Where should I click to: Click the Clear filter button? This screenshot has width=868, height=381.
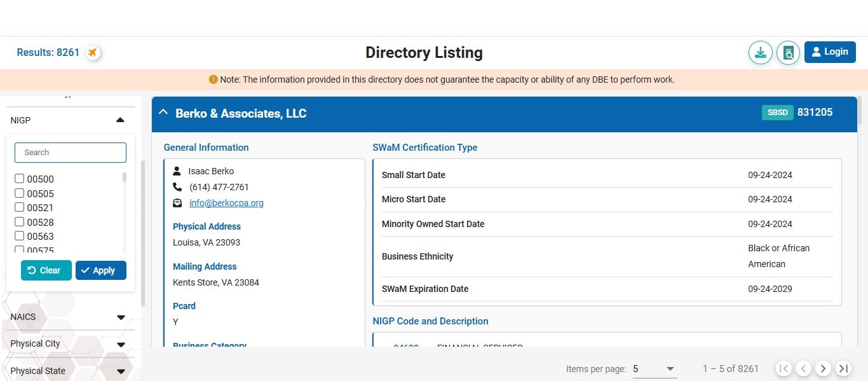pos(46,270)
